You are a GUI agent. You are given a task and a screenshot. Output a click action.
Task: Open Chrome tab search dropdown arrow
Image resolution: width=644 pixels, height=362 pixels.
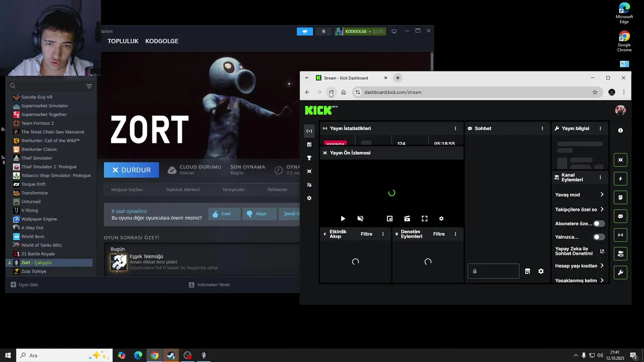[x=306, y=78]
